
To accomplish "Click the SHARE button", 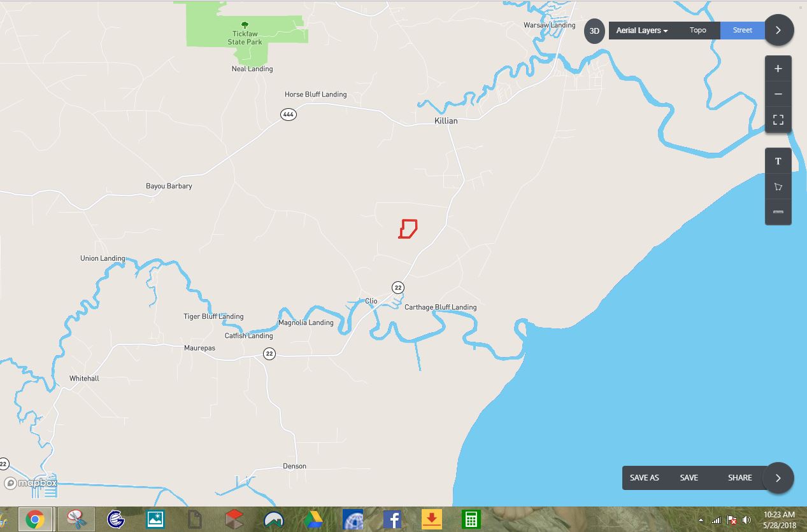I will tap(739, 478).
